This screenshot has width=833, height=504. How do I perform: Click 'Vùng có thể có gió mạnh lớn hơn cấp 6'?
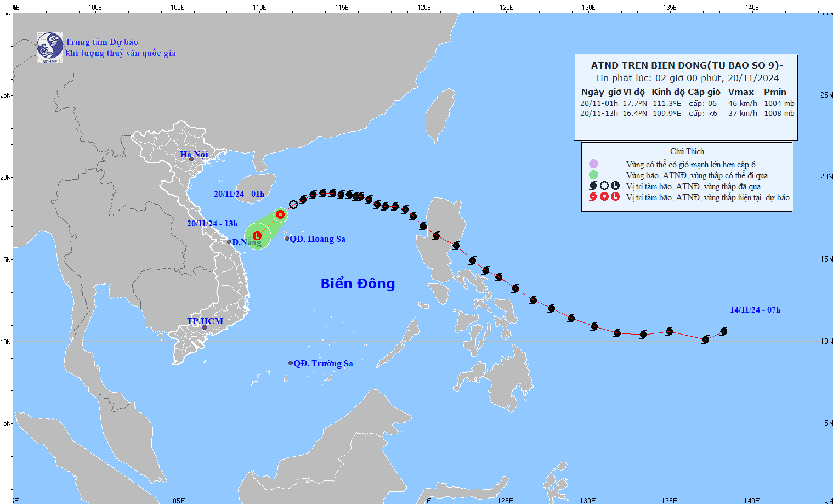(x=691, y=165)
